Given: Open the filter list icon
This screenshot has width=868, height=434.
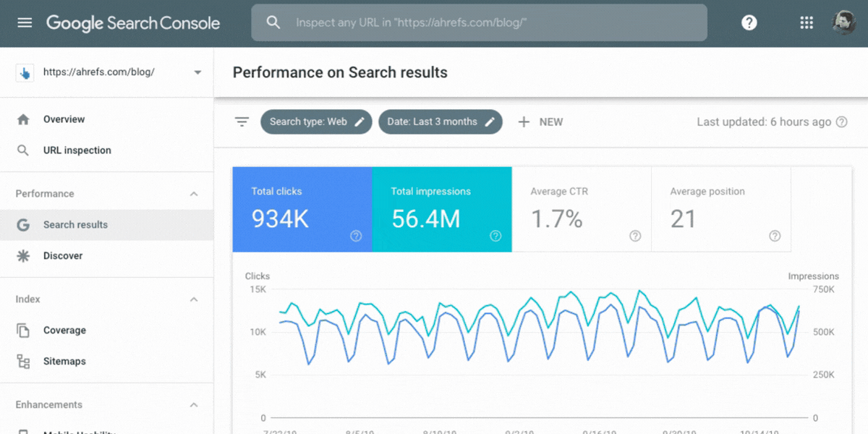Looking at the screenshot, I should pyautogui.click(x=242, y=122).
